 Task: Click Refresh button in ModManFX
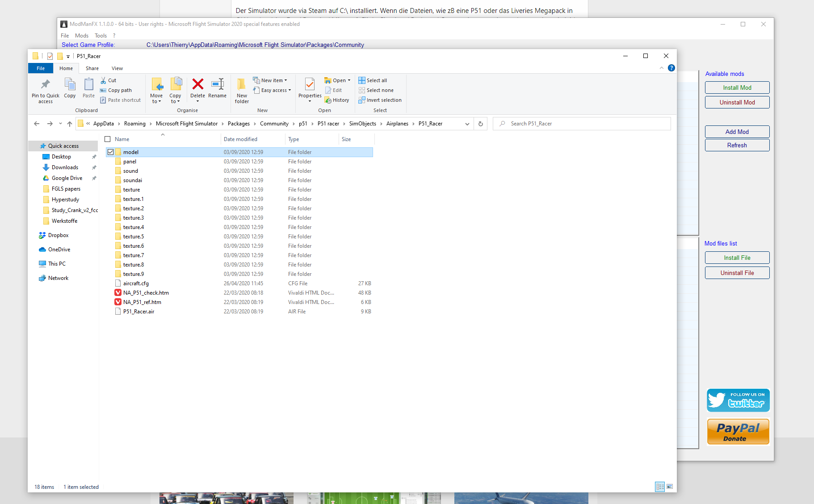point(737,145)
